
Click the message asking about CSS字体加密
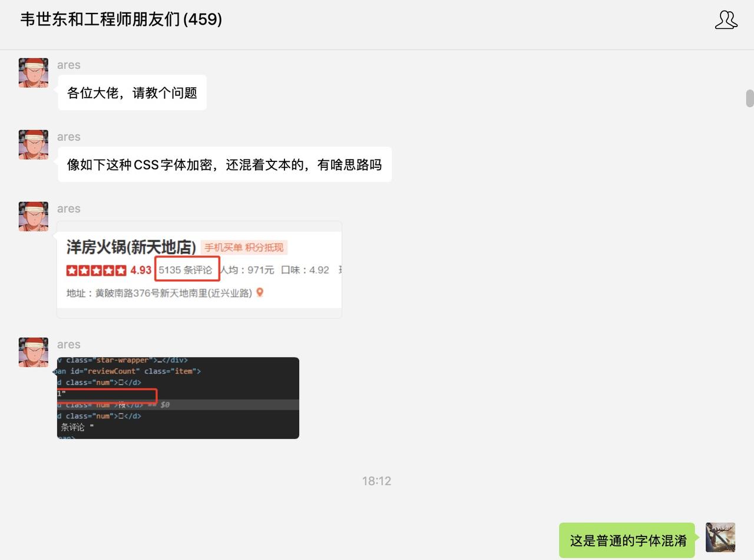(224, 165)
